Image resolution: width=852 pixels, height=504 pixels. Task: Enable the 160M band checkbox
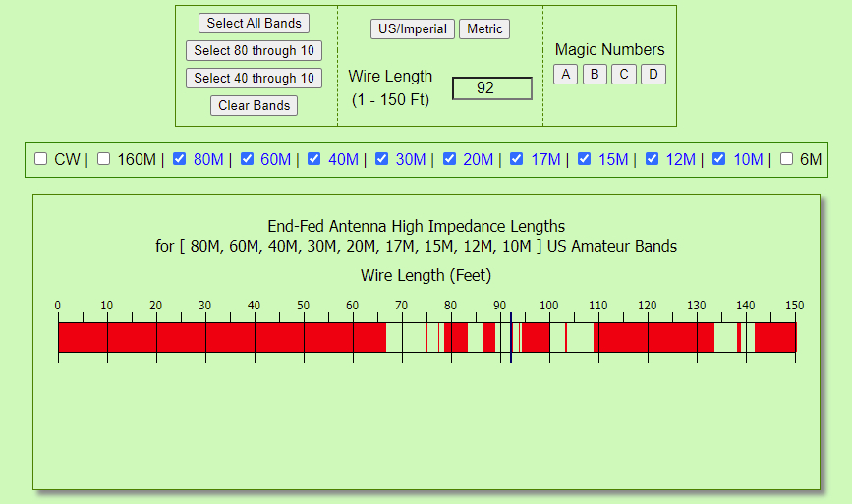[104, 158]
